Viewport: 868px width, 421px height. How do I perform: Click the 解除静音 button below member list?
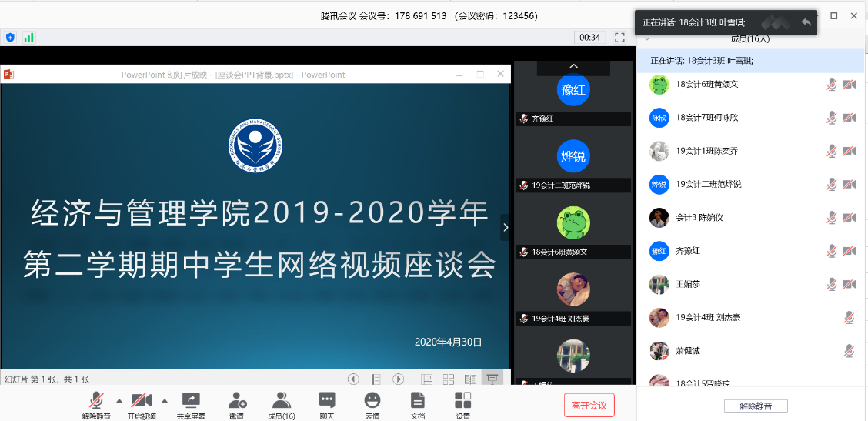point(755,406)
